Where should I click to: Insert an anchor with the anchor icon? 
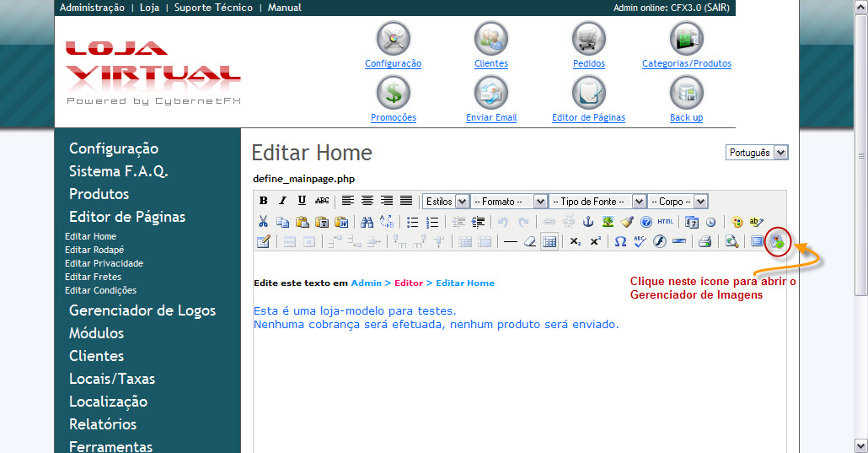(x=588, y=222)
